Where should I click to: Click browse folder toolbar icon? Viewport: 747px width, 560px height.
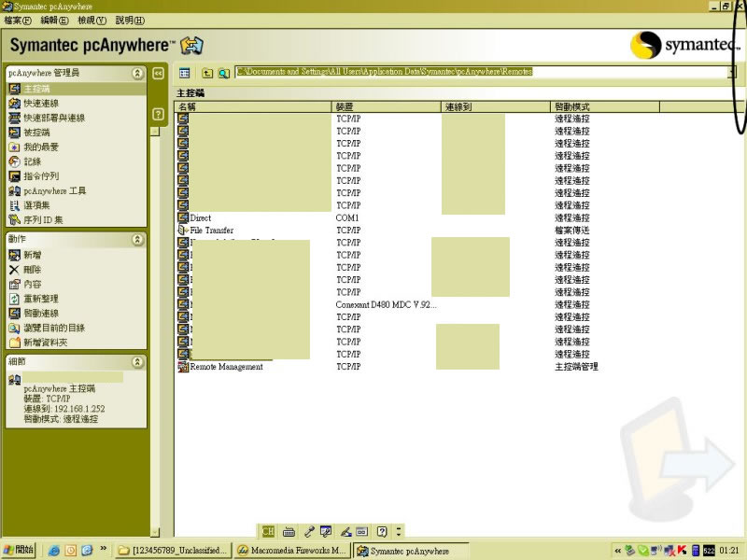pyautogui.click(x=223, y=73)
